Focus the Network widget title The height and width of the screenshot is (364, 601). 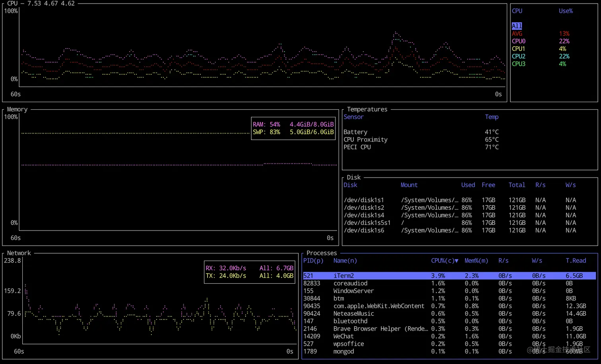point(19,253)
